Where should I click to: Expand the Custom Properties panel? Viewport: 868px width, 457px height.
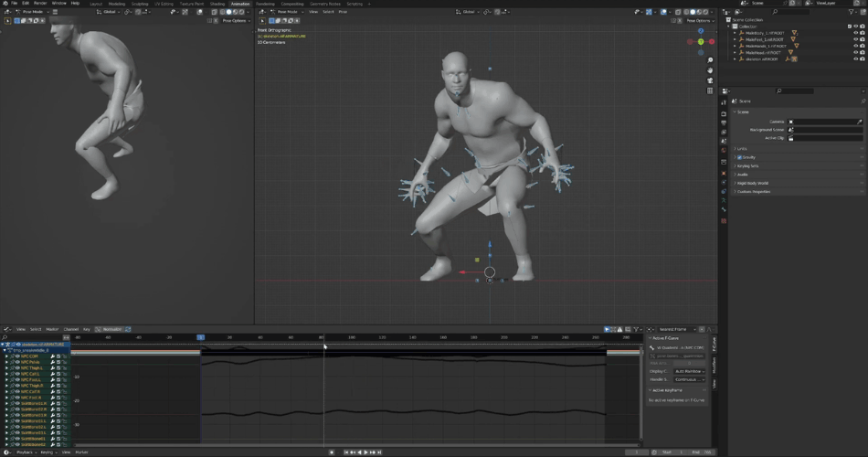coord(753,192)
